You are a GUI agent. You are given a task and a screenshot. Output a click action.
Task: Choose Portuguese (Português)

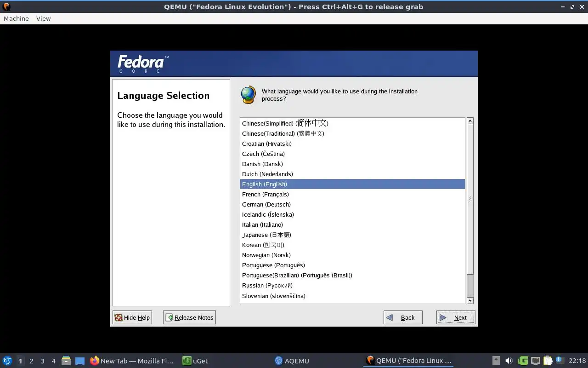352,265
